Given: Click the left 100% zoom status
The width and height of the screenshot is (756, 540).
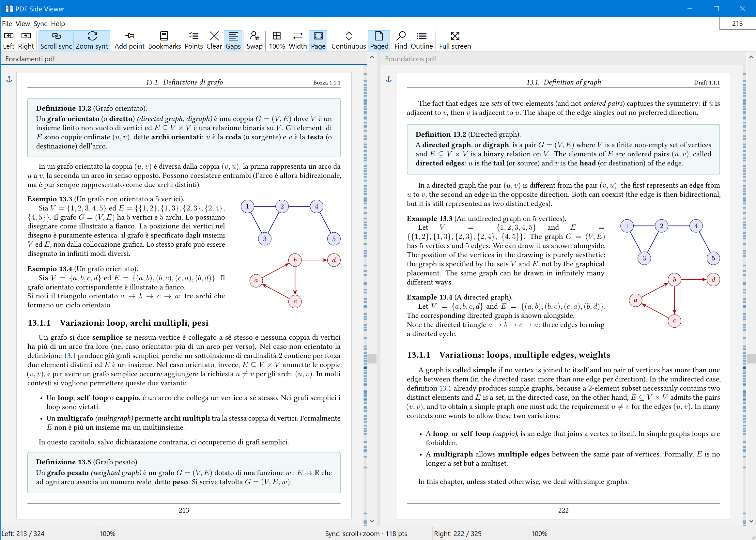Looking at the screenshot, I should click(107, 534).
